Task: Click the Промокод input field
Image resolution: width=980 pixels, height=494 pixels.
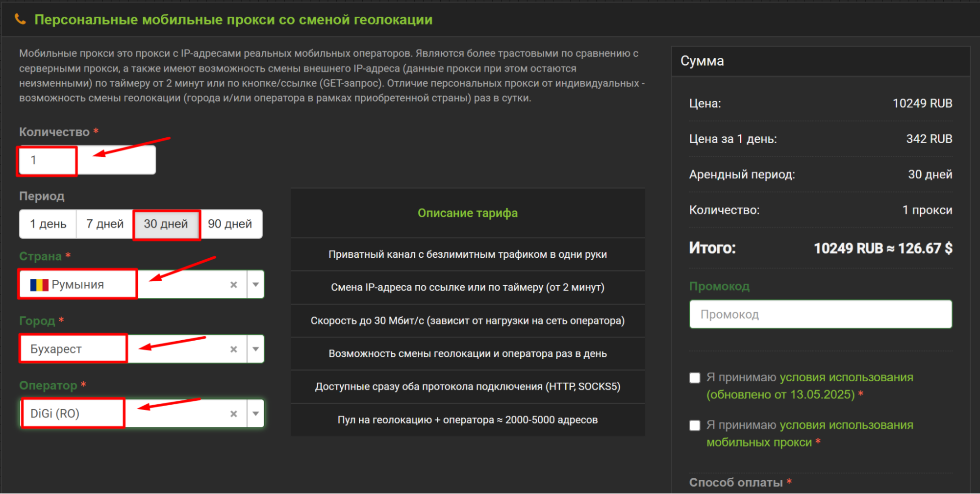Action: pos(820,315)
